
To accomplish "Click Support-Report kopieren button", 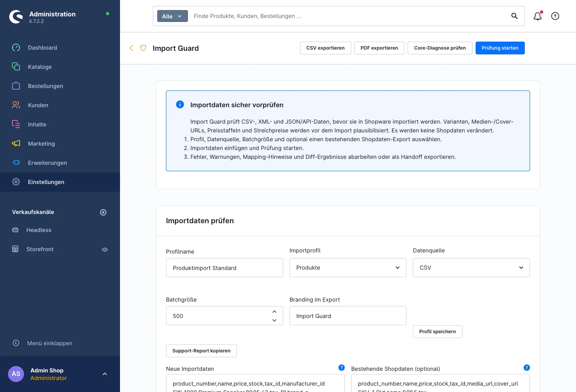I will click(201, 351).
